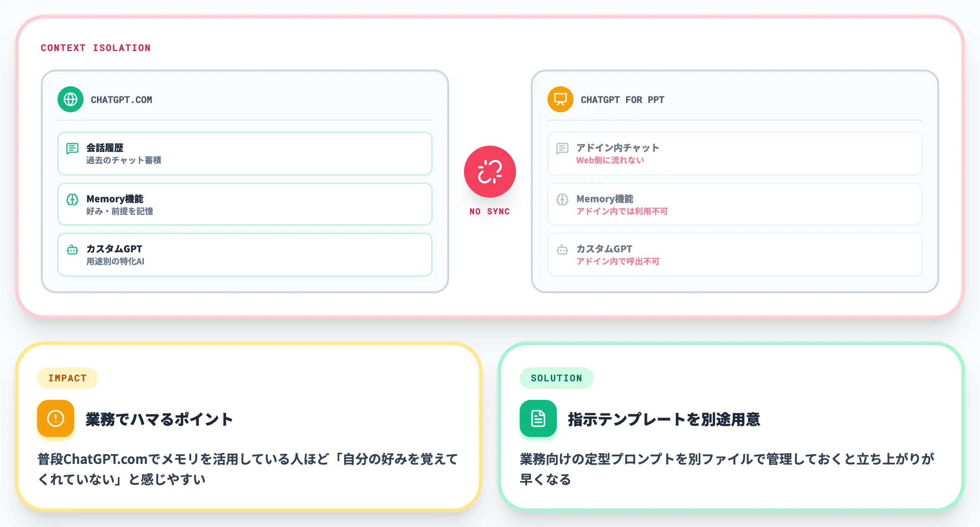The width and height of the screenshot is (980, 527).
Task: Click the red text アドイン内では利用不可
Action: coord(622,211)
